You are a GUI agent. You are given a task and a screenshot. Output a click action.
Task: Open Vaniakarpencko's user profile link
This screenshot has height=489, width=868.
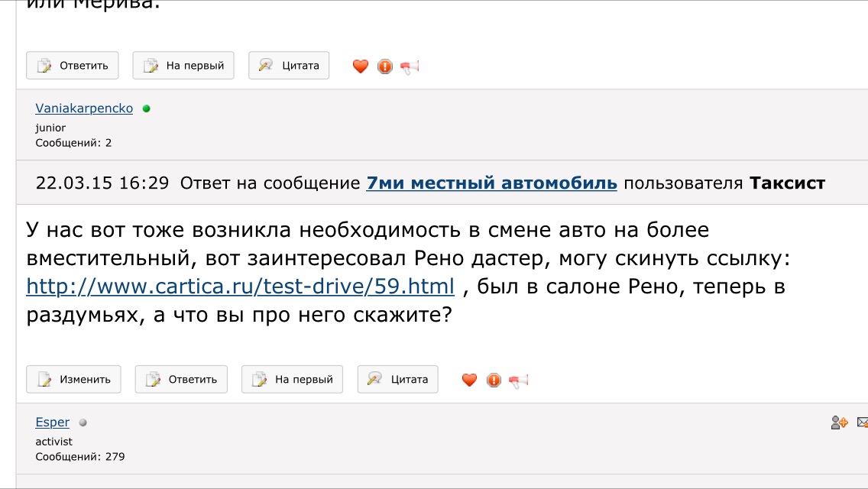click(x=84, y=108)
